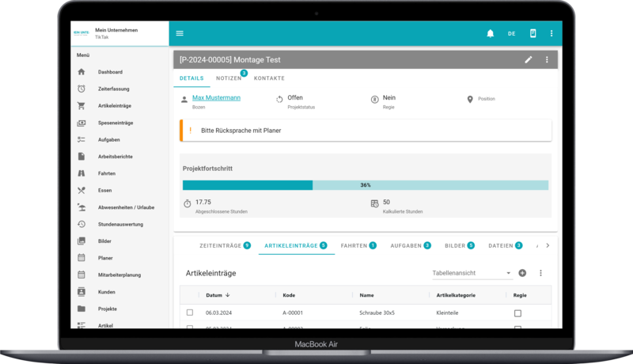The image size is (633, 364).
Task: Toggle the select-all checkbox beside Datum
Action: [x=190, y=295]
